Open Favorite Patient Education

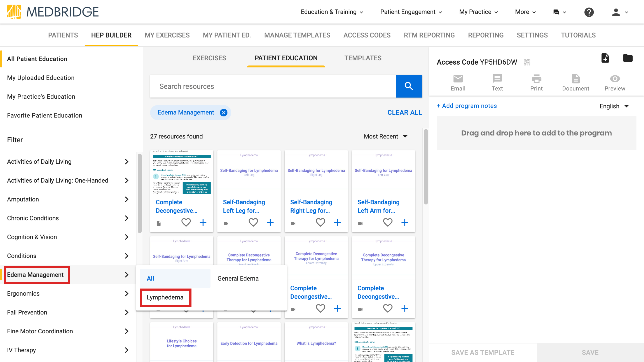point(44,115)
